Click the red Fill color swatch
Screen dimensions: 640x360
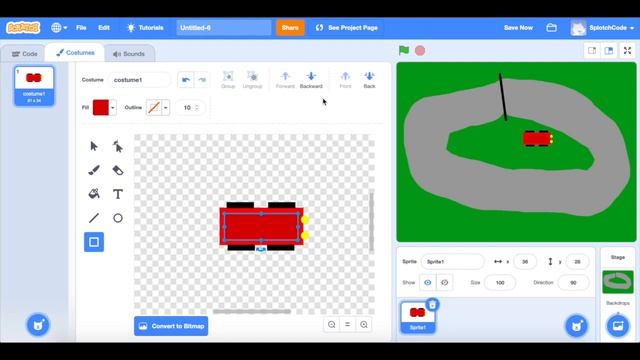[101, 108]
